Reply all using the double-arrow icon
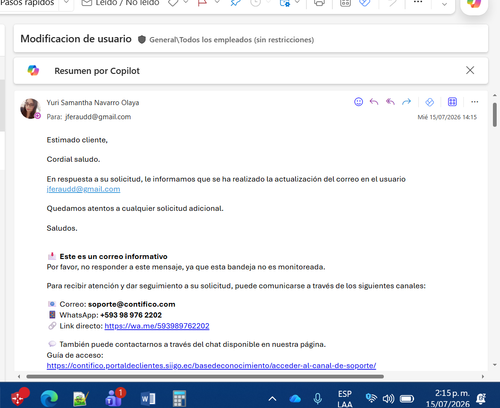The image size is (500, 408). click(390, 102)
